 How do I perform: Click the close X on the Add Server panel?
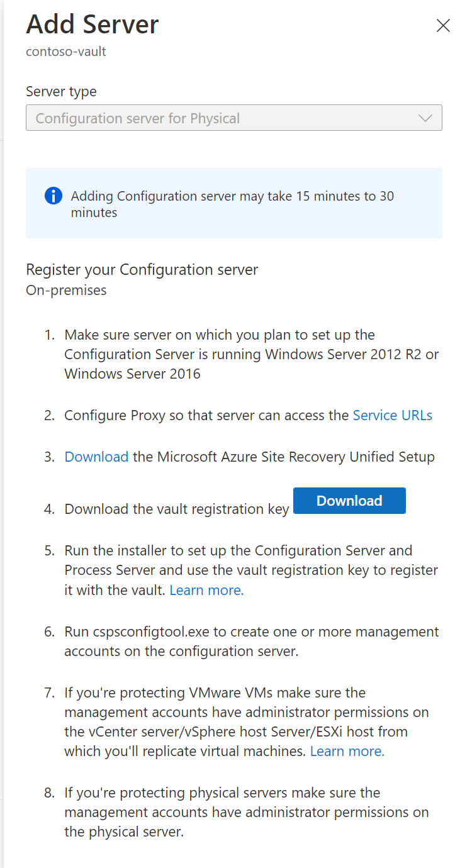tap(443, 26)
